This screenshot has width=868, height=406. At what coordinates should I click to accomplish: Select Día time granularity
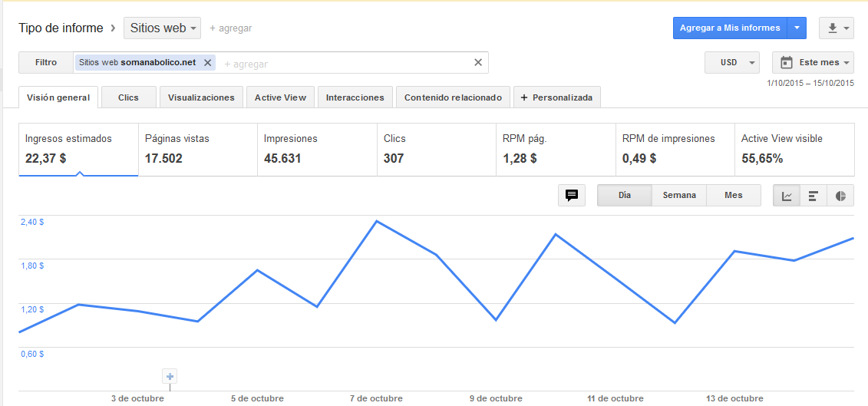tap(625, 195)
